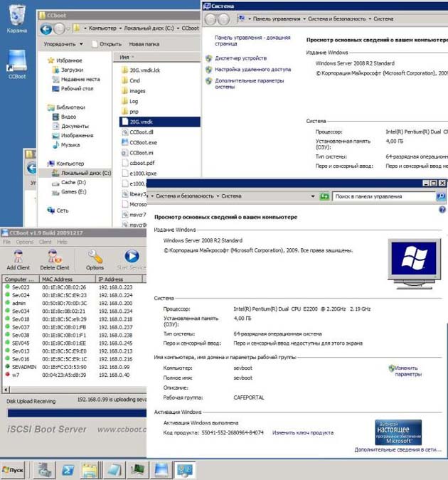Viewport: 448px width, 480px height.
Task: Click the Имя column header sort arrow
Action: click(x=132, y=58)
